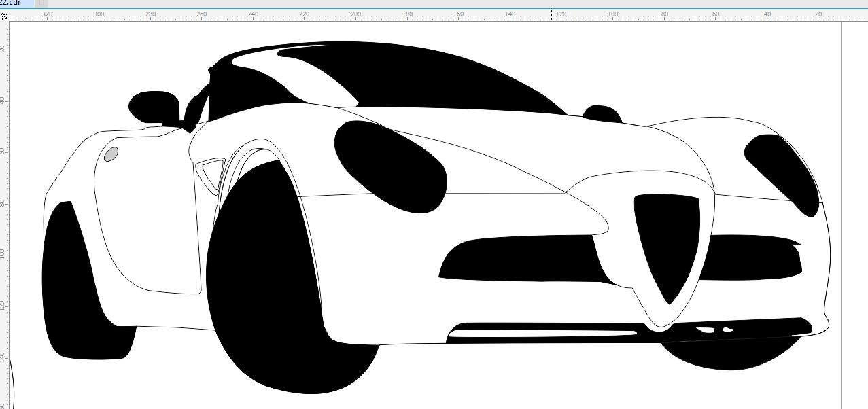
Task: Select the gray oval door handle
Action: 111,154
